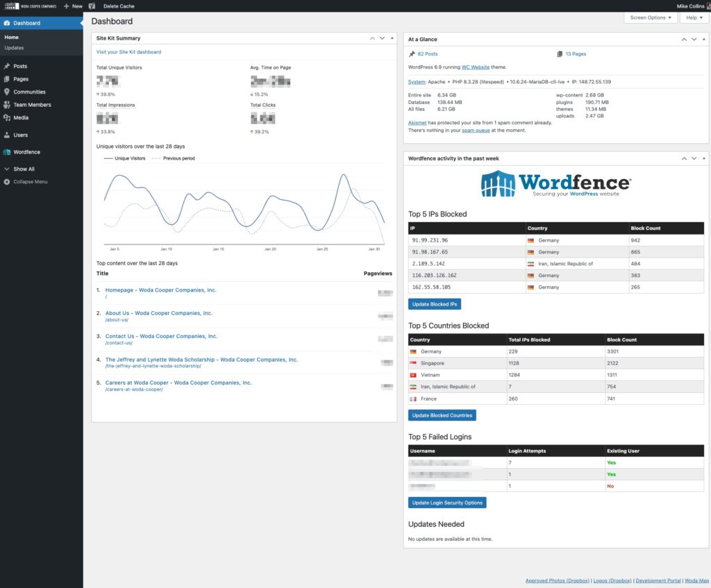Open the Screen Options dropdown

pyautogui.click(x=650, y=17)
